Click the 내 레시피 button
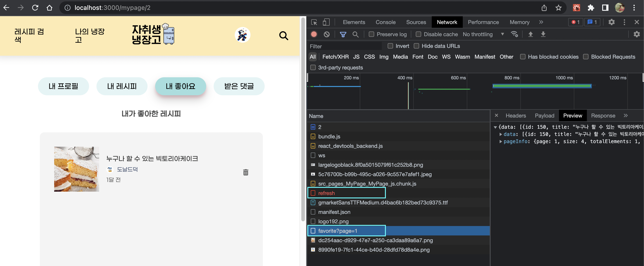 tap(122, 86)
